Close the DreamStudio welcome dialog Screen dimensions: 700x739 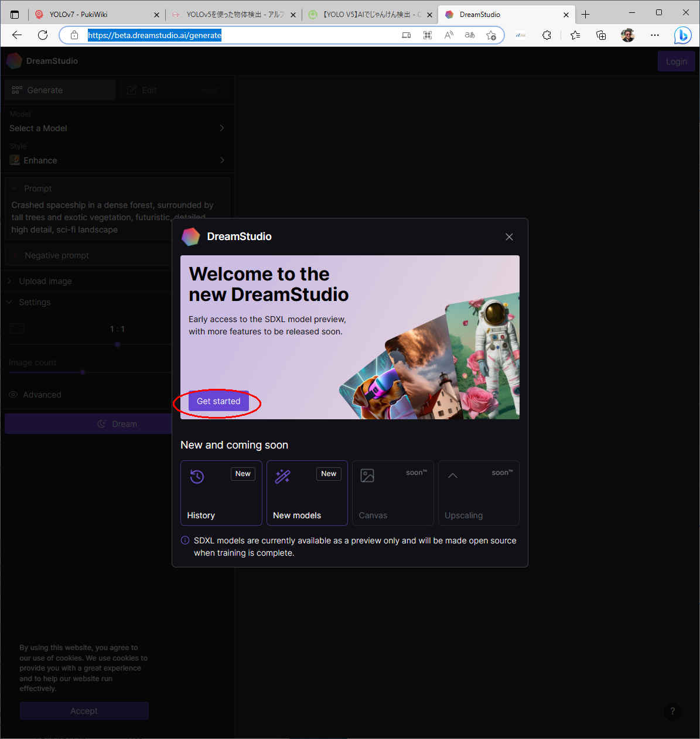tap(509, 237)
